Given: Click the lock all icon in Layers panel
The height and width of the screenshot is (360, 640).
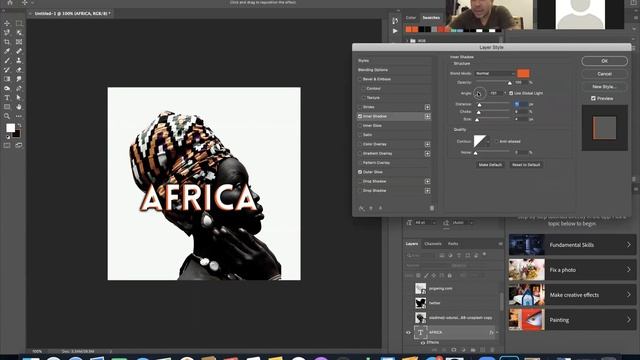Looking at the screenshot, I should (449, 276).
